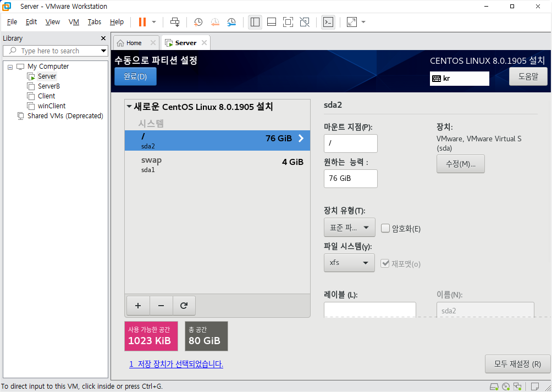Click the 모두 재설정 (R) reset all button
The width and height of the screenshot is (552, 392).
pos(517,364)
